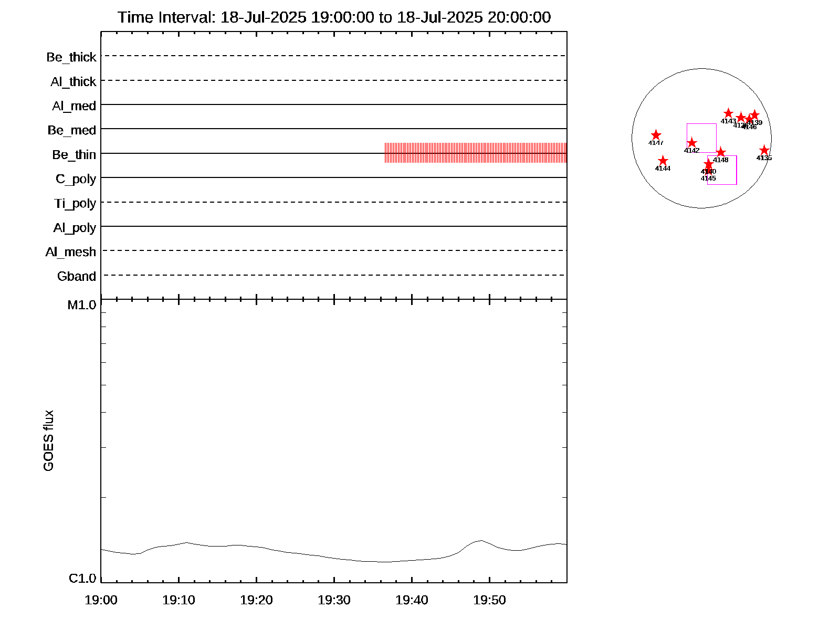Click the red Be_thin exposure bar block
840x630 pixels.
(x=476, y=153)
